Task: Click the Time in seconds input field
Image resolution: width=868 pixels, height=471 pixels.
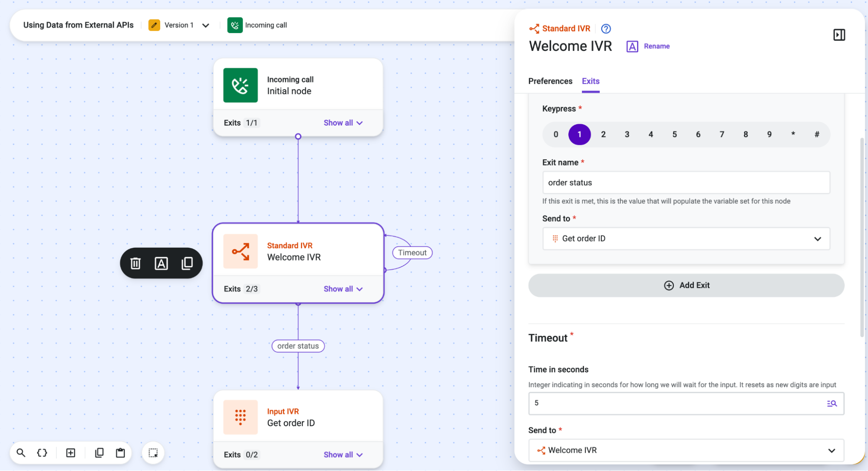Action: [x=686, y=404]
